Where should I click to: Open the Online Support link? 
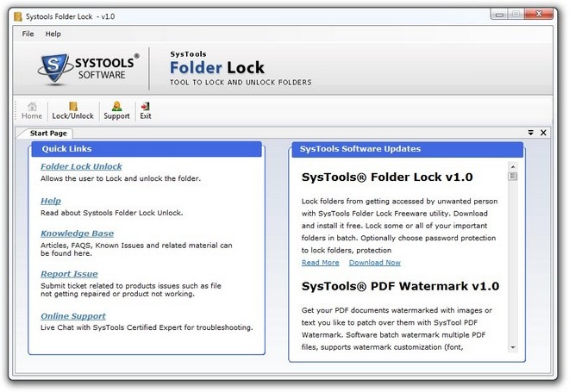tap(73, 316)
